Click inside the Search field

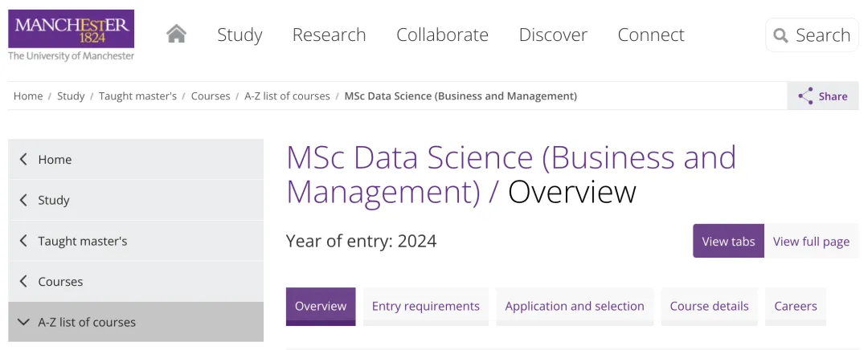tap(812, 35)
